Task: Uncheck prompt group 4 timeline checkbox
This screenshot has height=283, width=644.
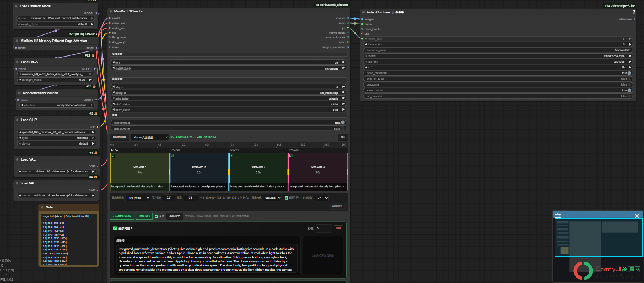Action: (291, 156)
